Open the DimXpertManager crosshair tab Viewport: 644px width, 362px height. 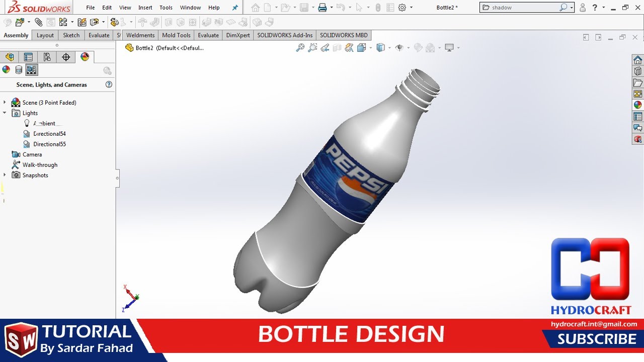[x=66, y=57]
